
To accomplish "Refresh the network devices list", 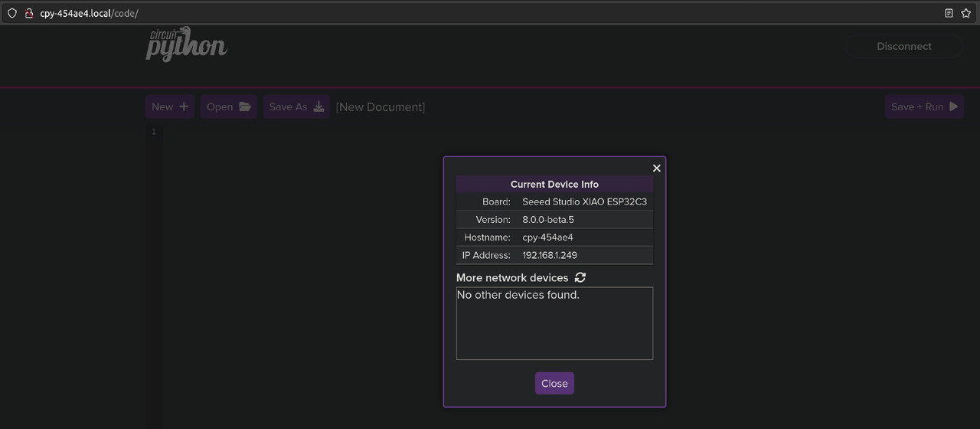I will coord(580,277).
